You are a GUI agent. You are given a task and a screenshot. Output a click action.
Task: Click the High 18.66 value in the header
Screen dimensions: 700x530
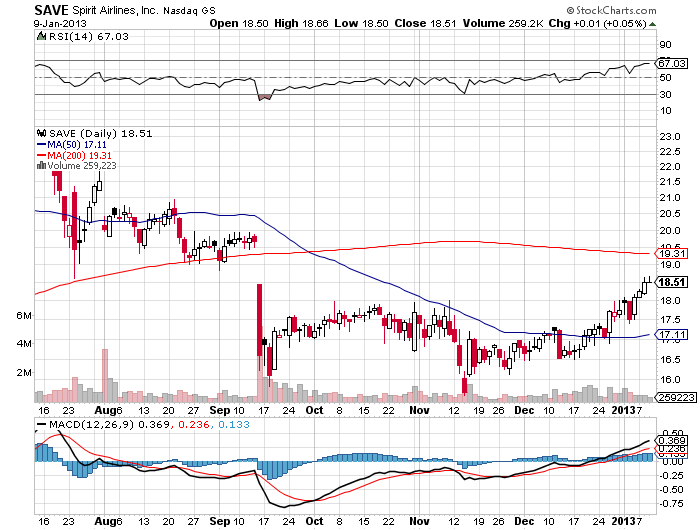(301, 24)
